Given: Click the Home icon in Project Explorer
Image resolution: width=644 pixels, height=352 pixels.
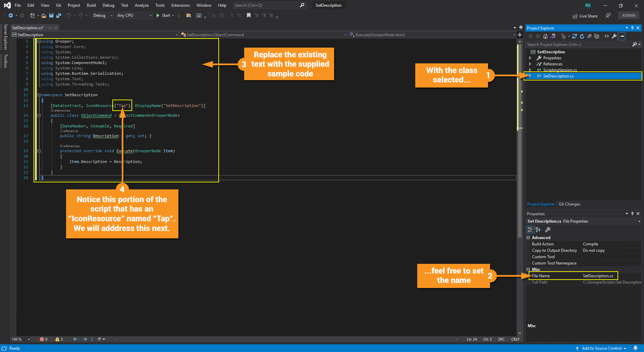Looking at the screenshot, I should [545, 36].
